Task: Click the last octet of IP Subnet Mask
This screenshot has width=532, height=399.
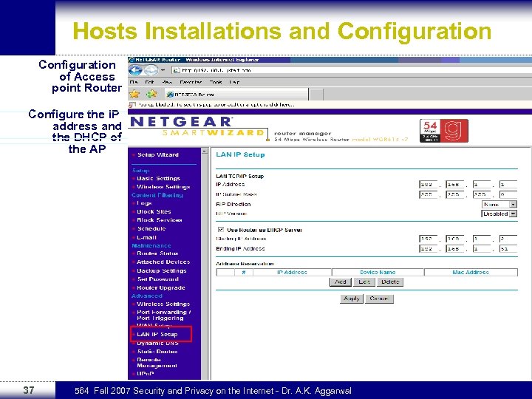Action: [x=508, y=194]
